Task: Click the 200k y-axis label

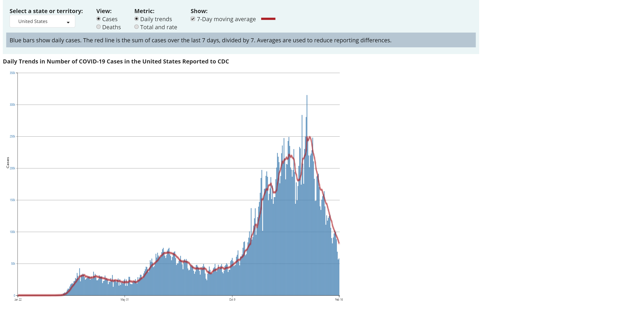Action: [x=12, y=168]
